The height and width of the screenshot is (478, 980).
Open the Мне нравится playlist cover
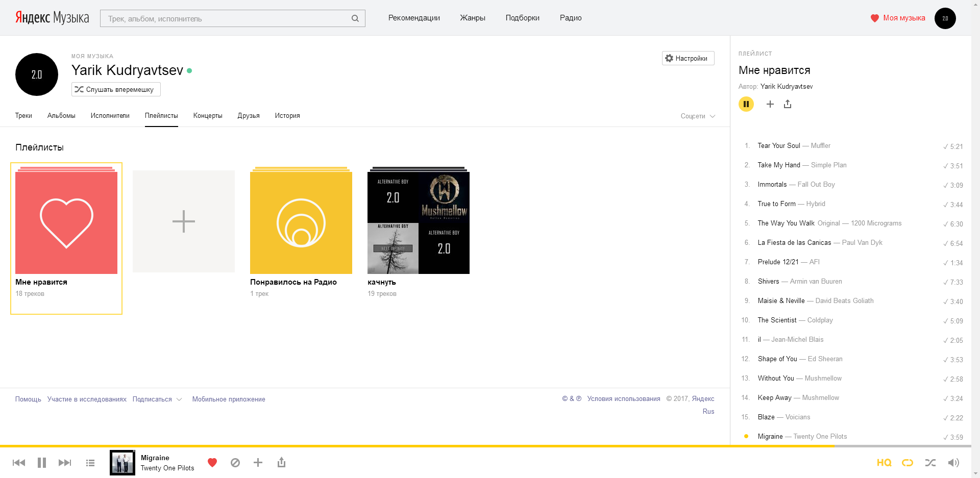[x=66, y=223]
